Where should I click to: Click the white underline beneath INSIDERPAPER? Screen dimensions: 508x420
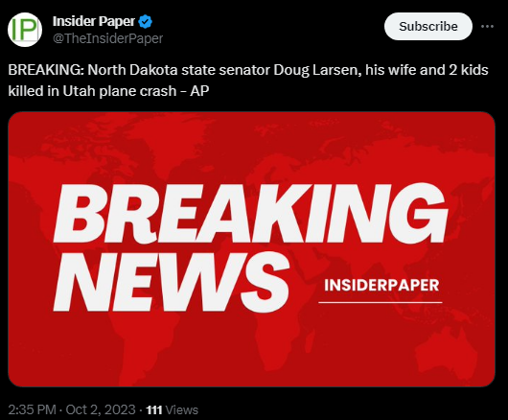(x=381, y=302)
